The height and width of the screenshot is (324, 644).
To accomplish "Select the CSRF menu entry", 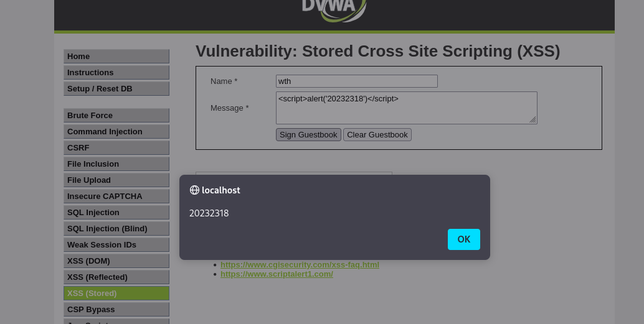I will click(116, 147).
